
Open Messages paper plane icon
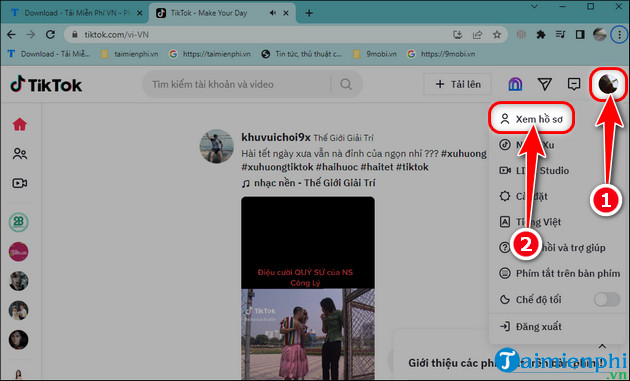(x=544, y=84)
